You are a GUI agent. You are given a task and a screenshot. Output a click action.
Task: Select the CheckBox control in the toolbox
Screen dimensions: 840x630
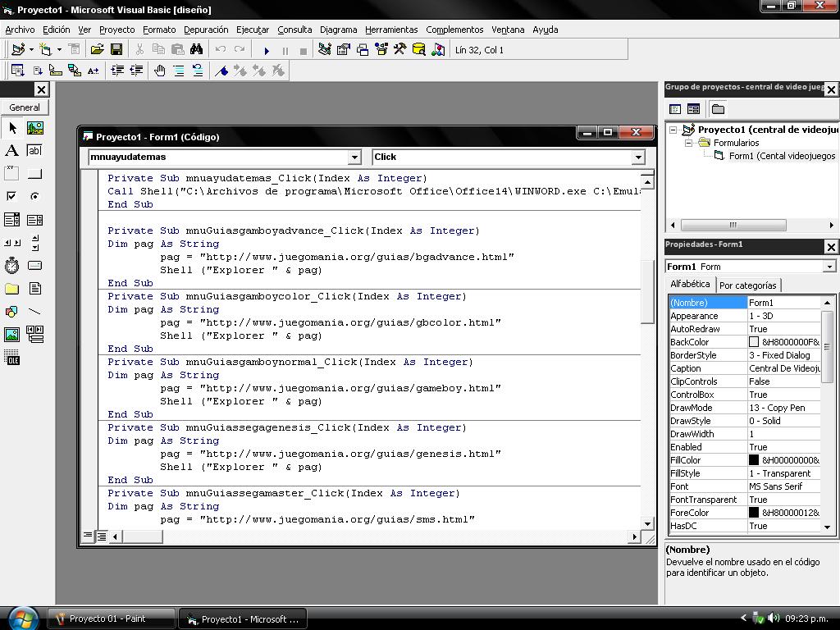(11, 196)
